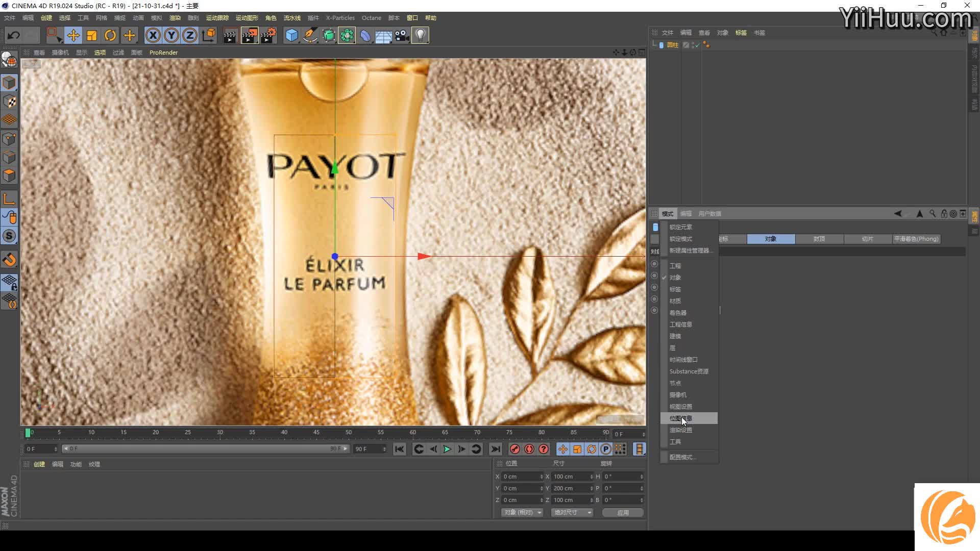The image size is (980, 551).
Task: Open the Subdivision Surface generator icon
Action: point(329,35)
